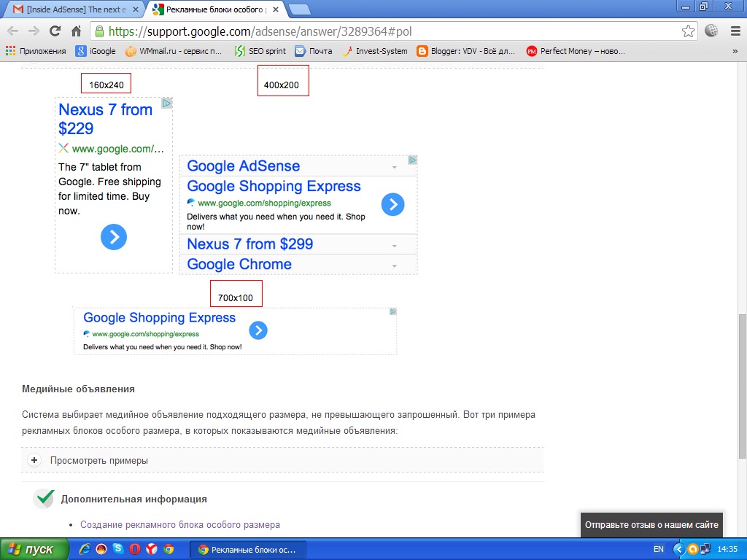
Task: Launch Chrome from quick launch
Action: click(169, 549)
